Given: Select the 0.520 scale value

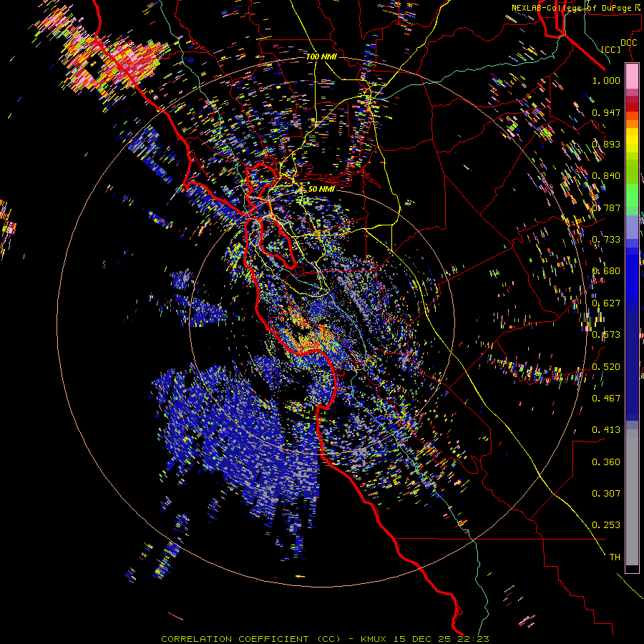Looking at the screenshot, I should 606,367.
